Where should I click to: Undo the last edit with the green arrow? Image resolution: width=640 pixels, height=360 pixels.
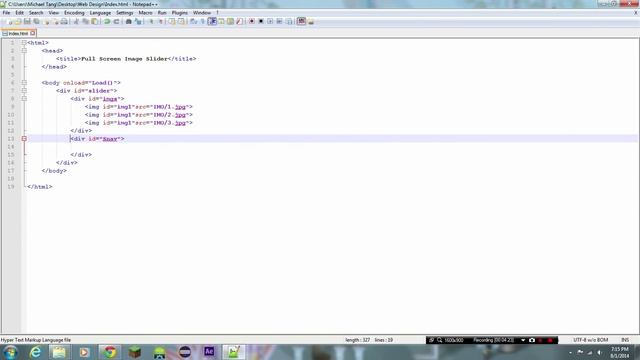coord(107,21)
